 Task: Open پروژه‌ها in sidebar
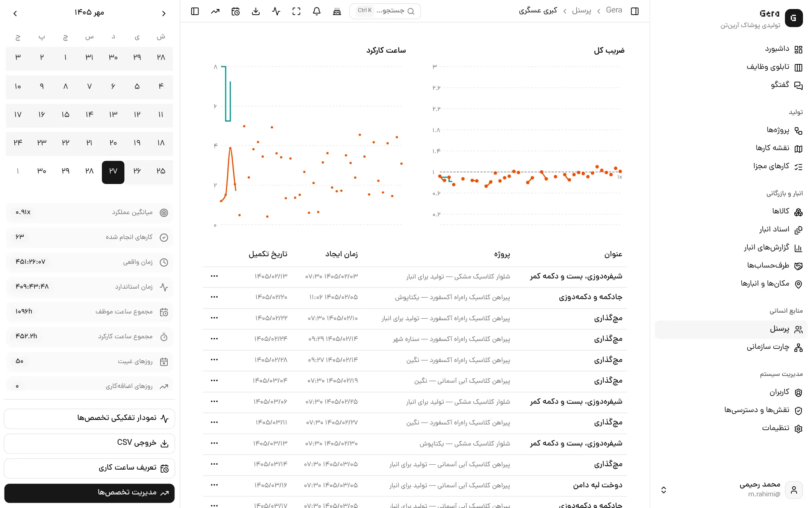[x=785, y=130]
